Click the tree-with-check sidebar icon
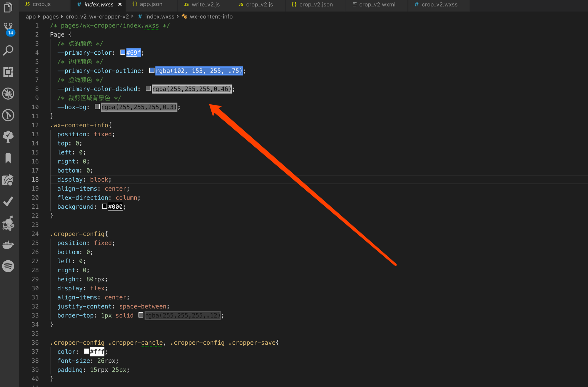This screenshot has height=387, width=588. coord(8,137)
